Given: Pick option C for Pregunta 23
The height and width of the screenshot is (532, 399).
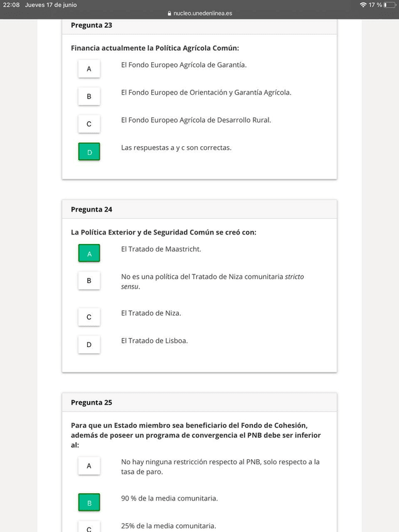Looking at the screenshot, I should coord(89,124).
